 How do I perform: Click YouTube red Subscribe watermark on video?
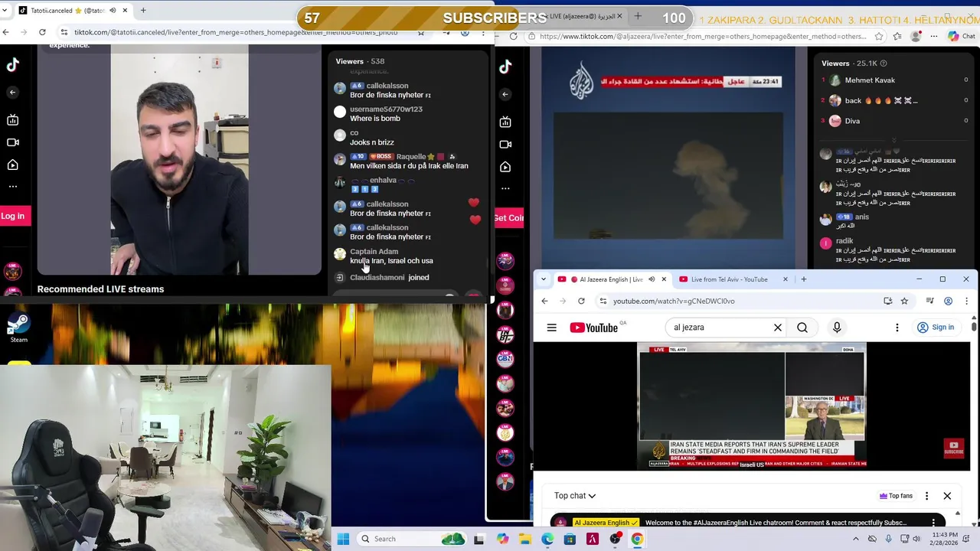[x=954, y=448]
